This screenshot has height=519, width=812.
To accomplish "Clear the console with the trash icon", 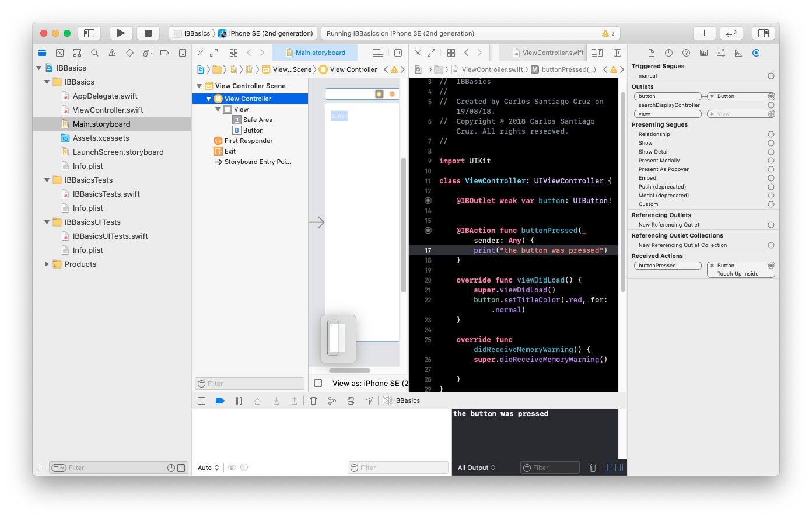I will pos(593,468).
